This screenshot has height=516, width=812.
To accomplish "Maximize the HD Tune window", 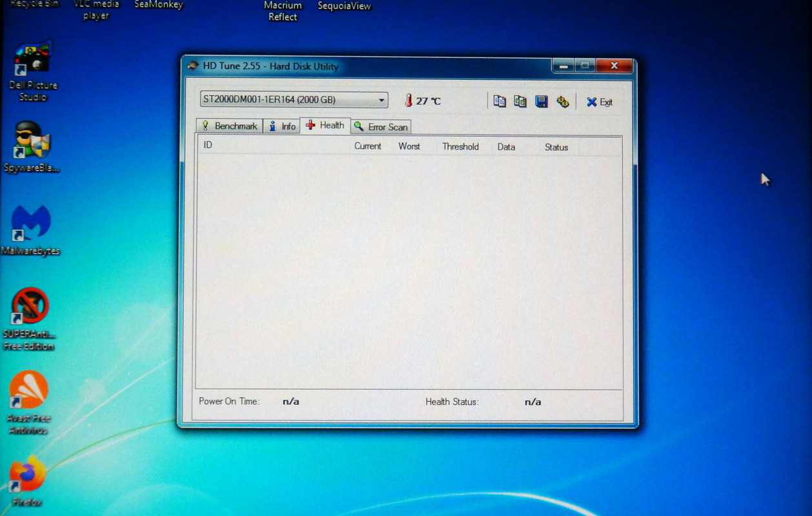I will pyautogui.click(x=585, y=66).
